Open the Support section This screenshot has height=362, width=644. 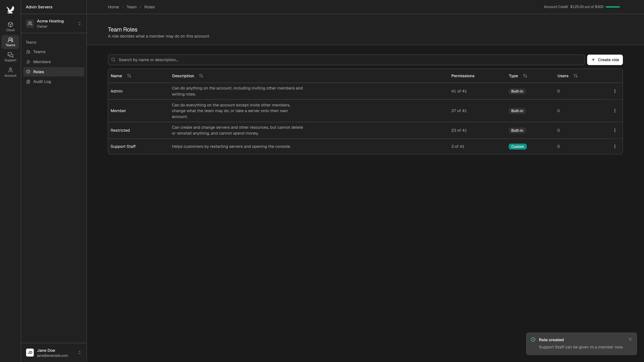[x=10, y=57]
